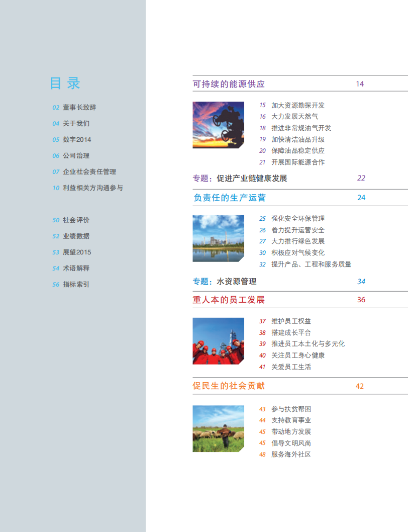Click the 负责任的生产运营 chapter heading
The width and height of the screenshot is (408, 532).
click(221, 198)
